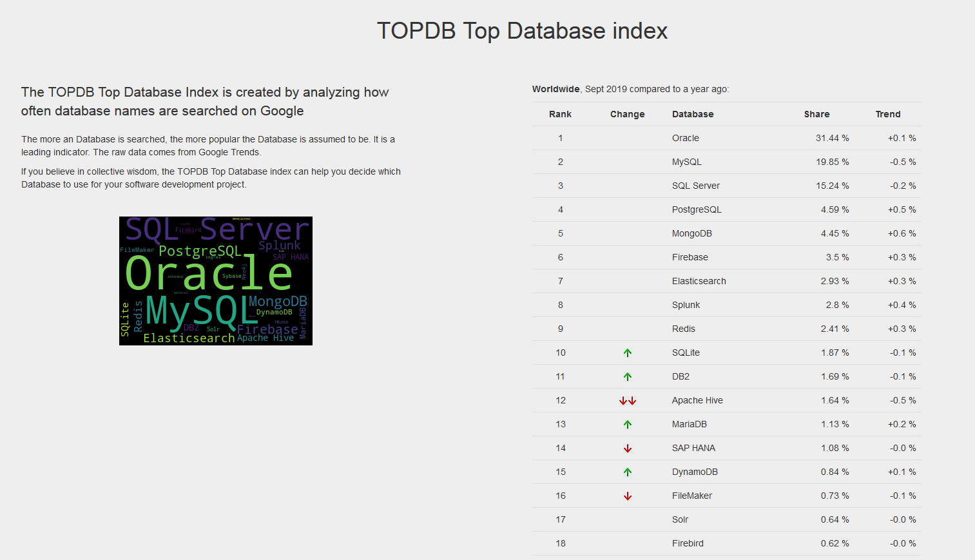This screenshot has width=975, height=560.
Task: Click FileMaker's share 0.73 %
Action: [835, 496]
